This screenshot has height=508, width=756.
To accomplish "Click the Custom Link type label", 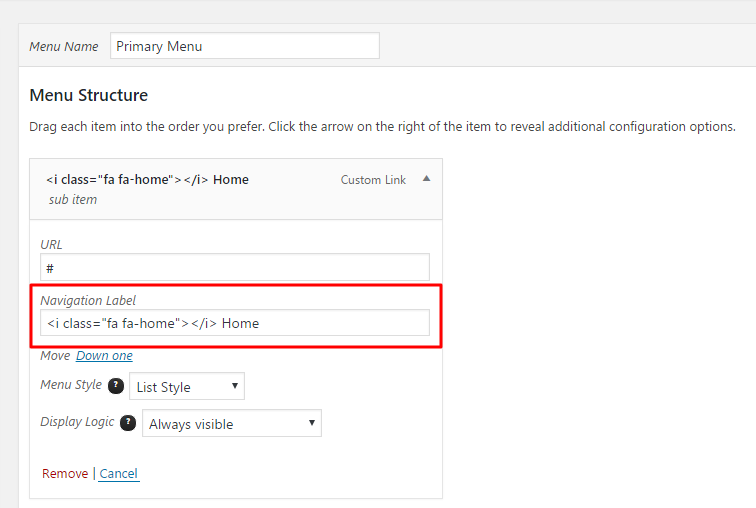I will click(x=373, y=180).
